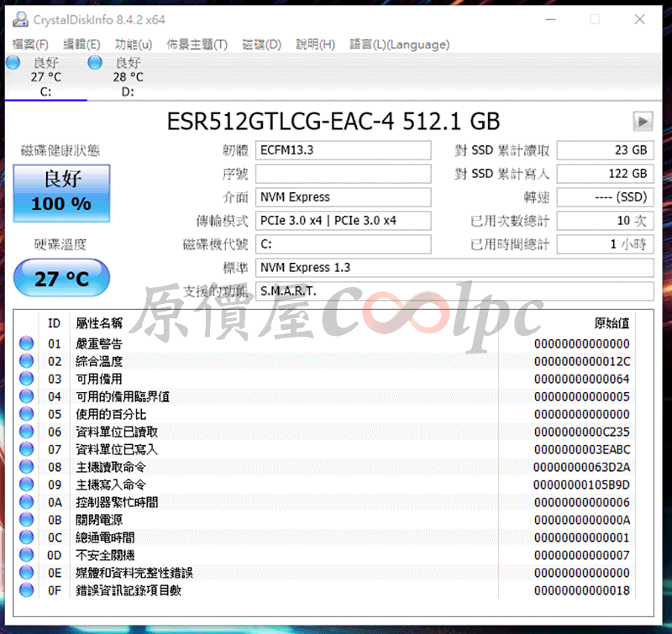Click status orb for 0F 錯誤資訊記錄項目數
This screenshot has width=672, height=634.
pos(27,589)
